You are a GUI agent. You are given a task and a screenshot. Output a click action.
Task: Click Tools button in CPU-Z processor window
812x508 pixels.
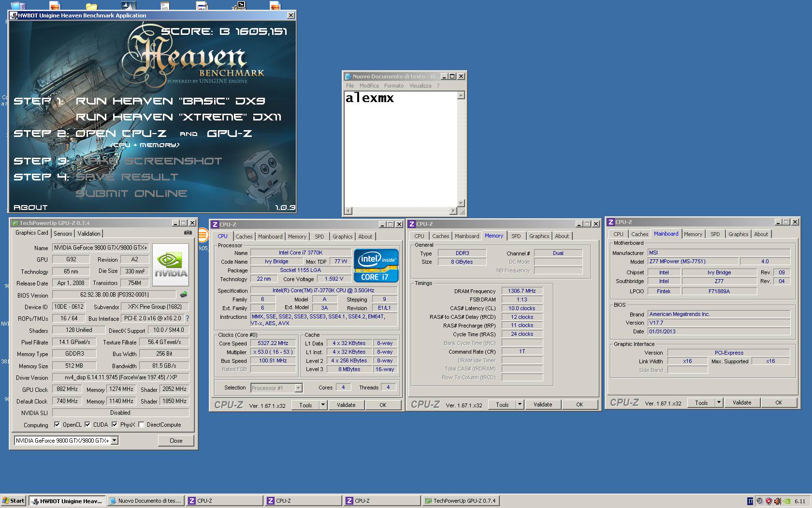(x=305, y=405)
